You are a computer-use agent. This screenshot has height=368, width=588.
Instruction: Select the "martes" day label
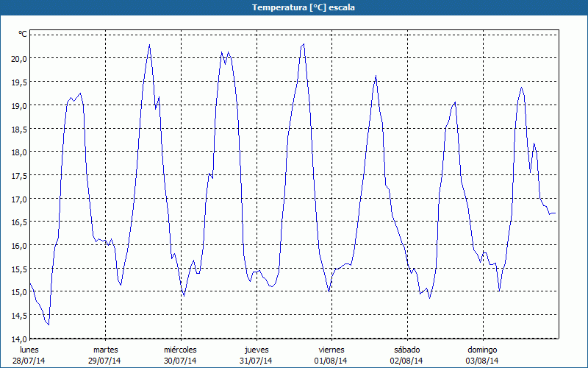click(105, 350)
